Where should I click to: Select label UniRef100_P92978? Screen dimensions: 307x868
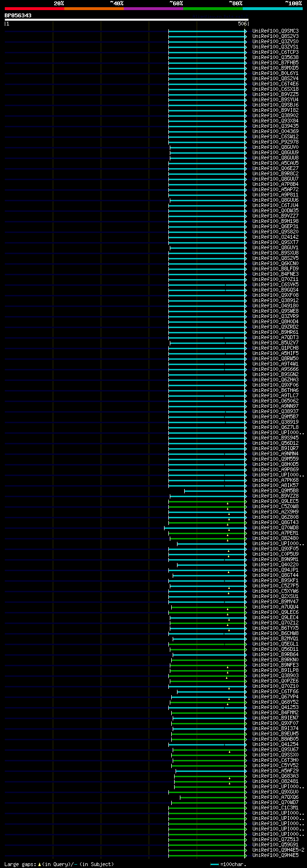coord(275,142)
